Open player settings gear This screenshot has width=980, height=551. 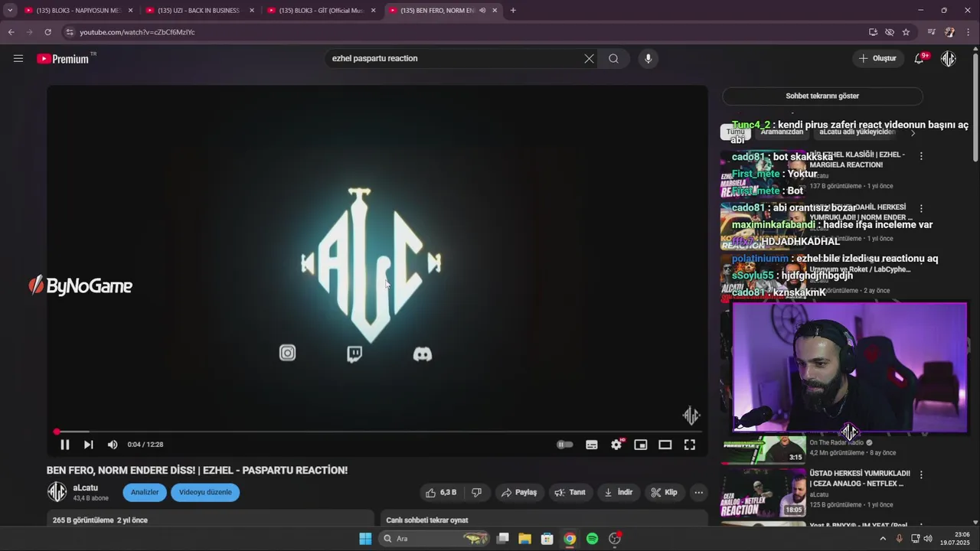[616, 445]
